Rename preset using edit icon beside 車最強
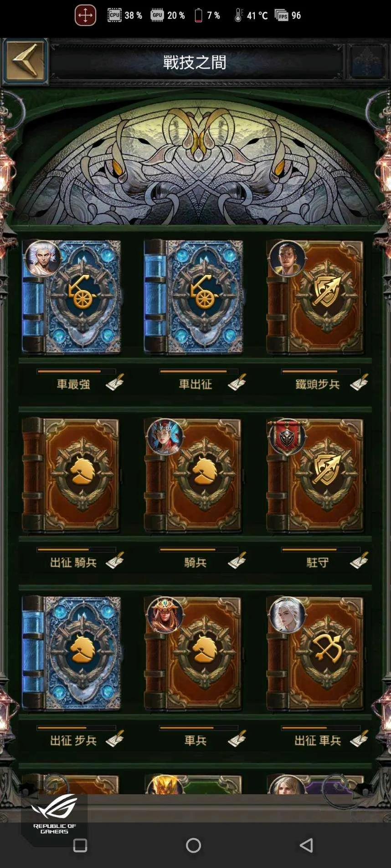The width and height of the screenshot is (391, 868). pos(115,382)
